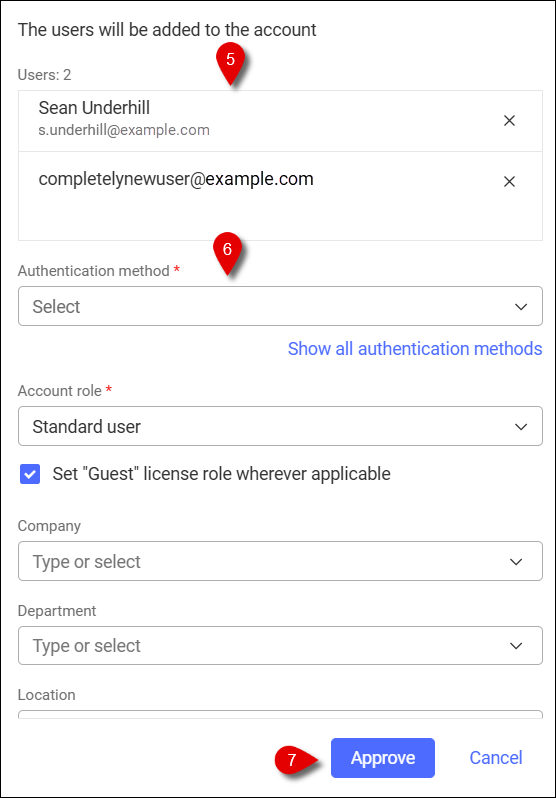The height and width of the screenshot is (798, 556).
Task: Uncheck the Guest license role checkbox
Action: coord(30,474)
